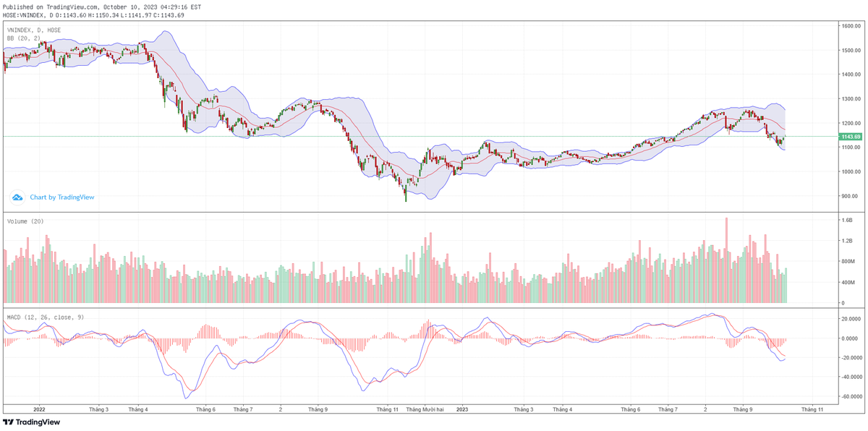Click the 20.0000 MACD axis label

tap(850, 319)
